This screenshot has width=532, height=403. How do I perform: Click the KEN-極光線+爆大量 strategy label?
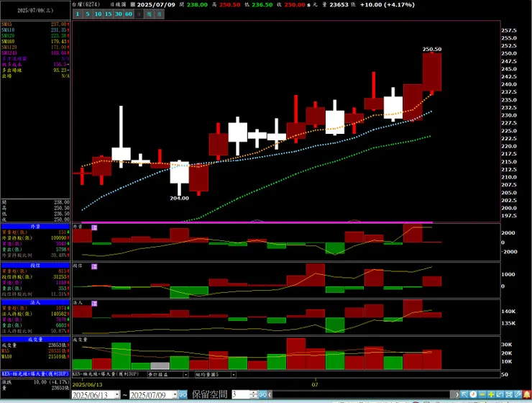coord(35,373)
